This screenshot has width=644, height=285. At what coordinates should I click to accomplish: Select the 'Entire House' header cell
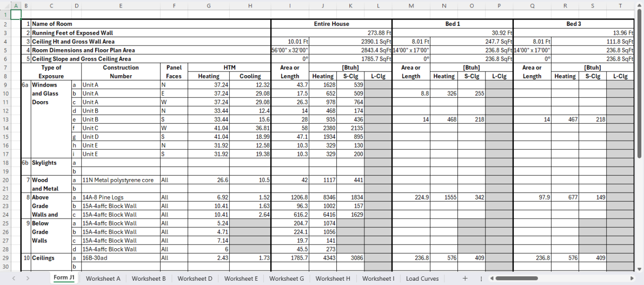(331, 24)
